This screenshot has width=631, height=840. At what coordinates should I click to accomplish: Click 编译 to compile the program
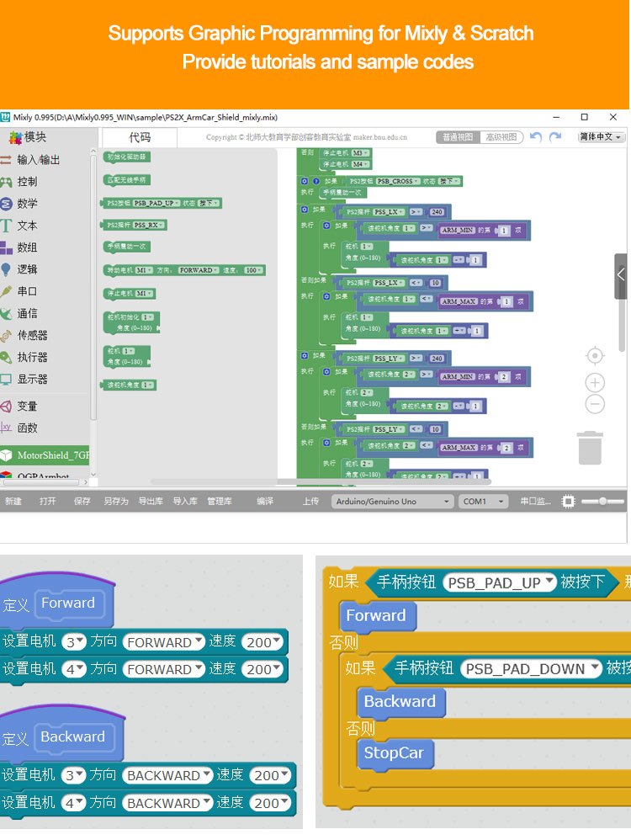click(x=265, y=502)
